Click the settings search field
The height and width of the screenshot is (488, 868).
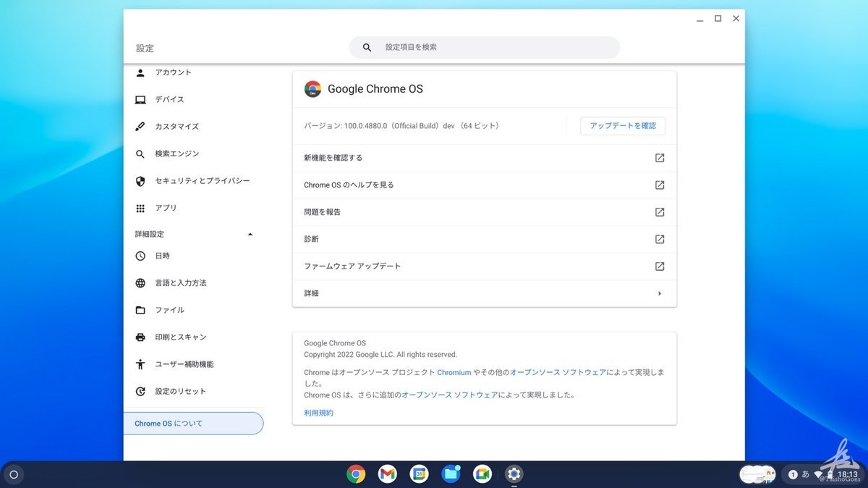click(x=485, y=46)
